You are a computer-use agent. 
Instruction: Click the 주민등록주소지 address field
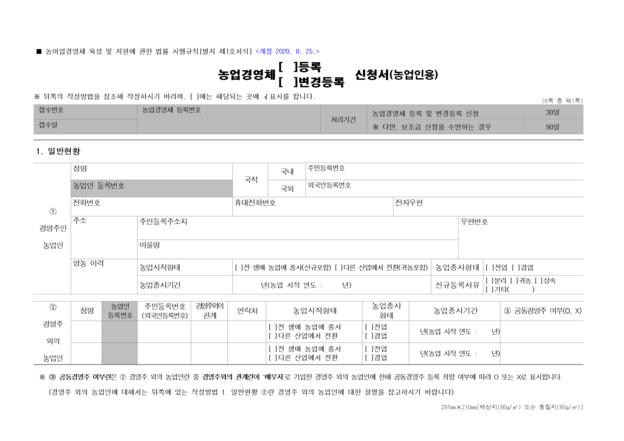tap(298, 228)
